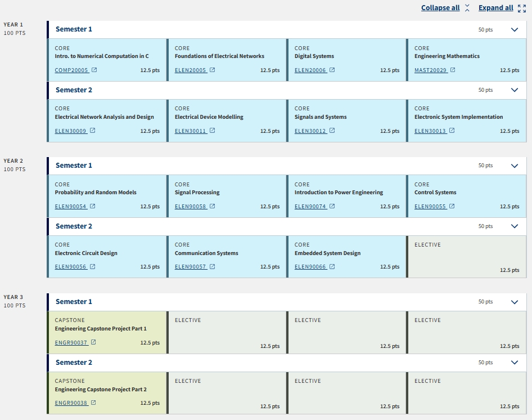Open external link icon beside ELEN90074
The height and width of the screenshot is (420, 532).
pyautogui.click(x=332, y=207)
